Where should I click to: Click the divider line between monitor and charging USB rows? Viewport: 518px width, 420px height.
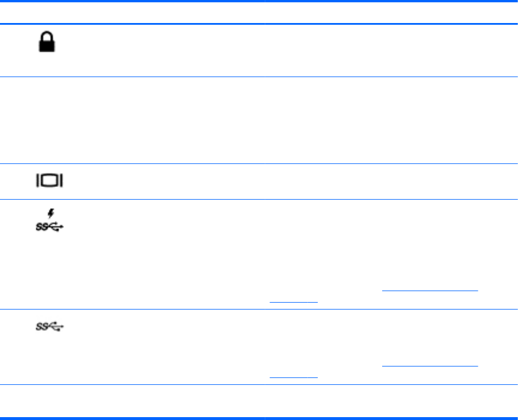click(x=259, y=199)
